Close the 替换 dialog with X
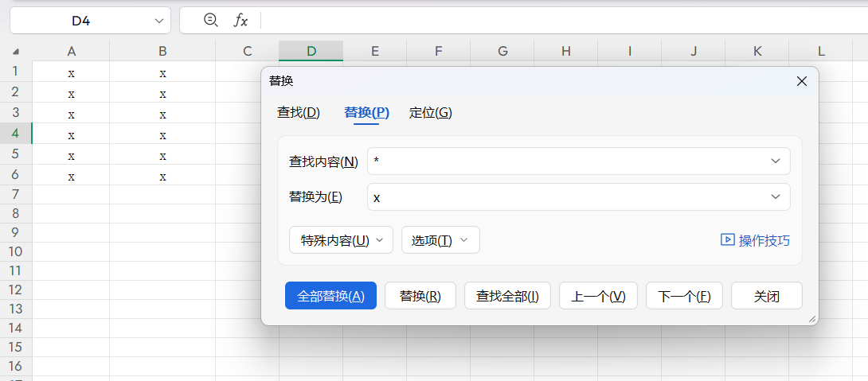Screen dimensions: 868x381 click(x=802, y=81)
